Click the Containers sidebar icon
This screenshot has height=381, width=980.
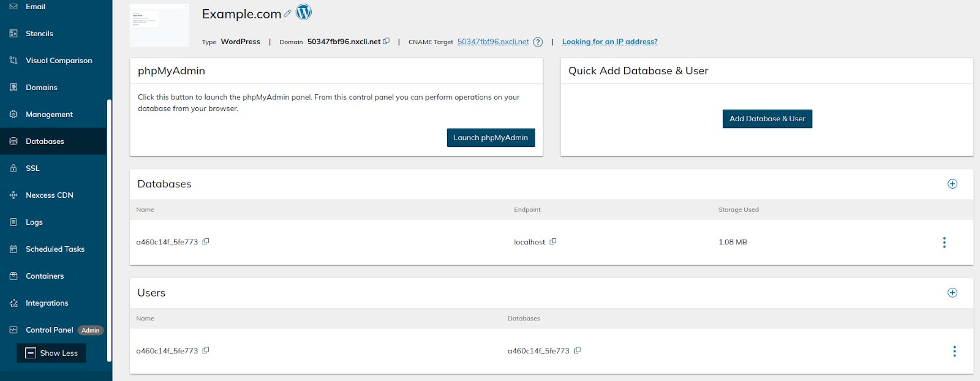pos(13,276)
